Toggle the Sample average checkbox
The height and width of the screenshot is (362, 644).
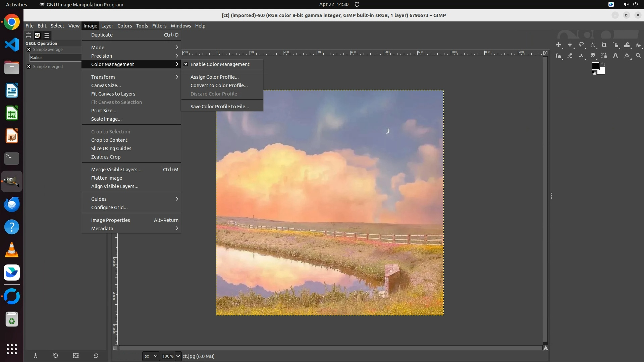pos(29,50)
